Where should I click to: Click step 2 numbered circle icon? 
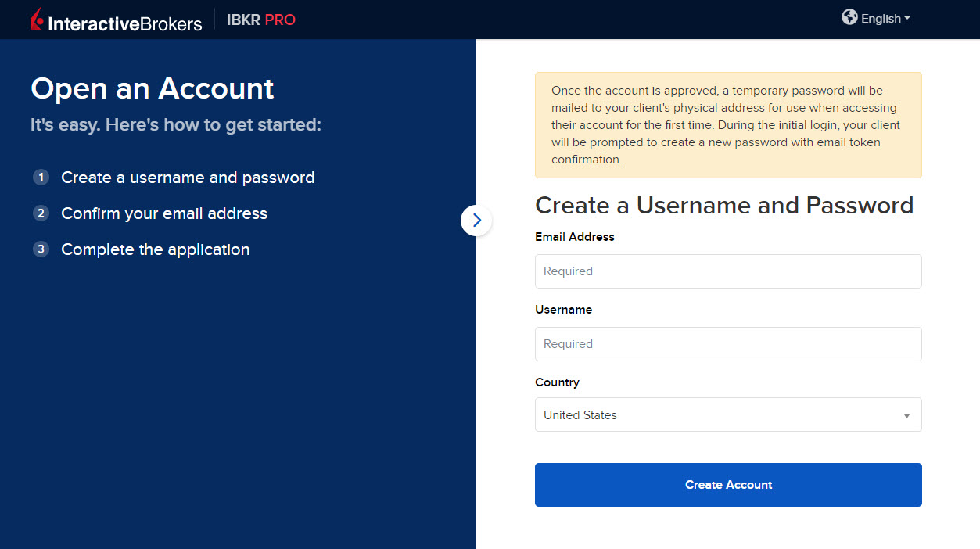[x=41, y=213]
